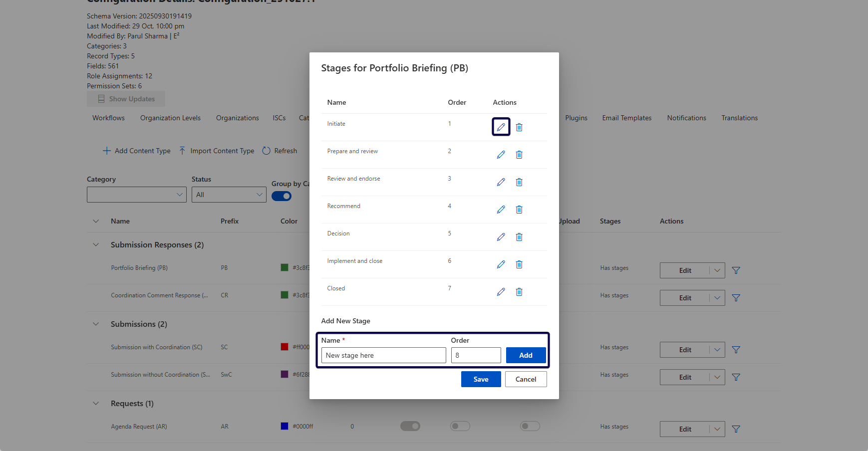Switch to the Email Templates tab
Viewport: 868px width, 451px height.
tap(626, 118)
